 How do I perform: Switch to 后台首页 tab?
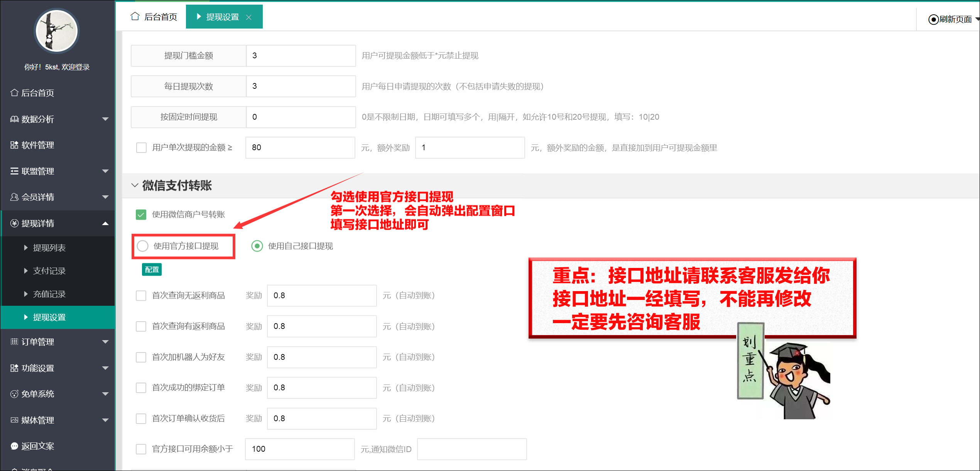154,17
